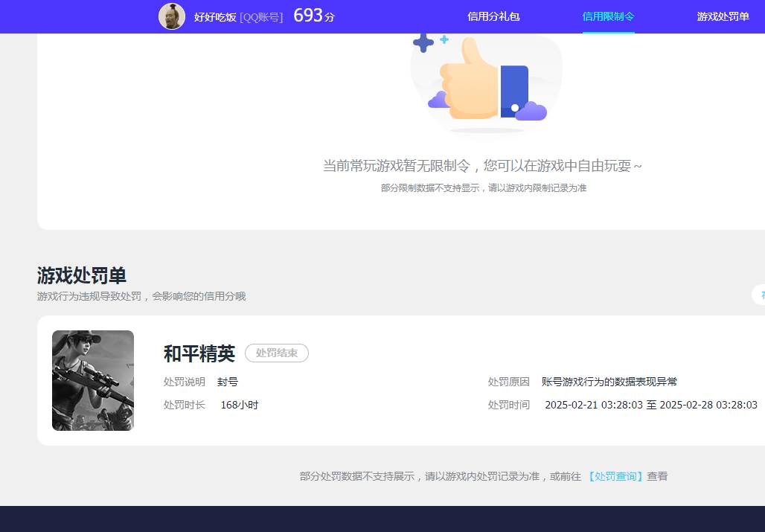The height and width of the screenshot is (532, 765).
Task: Click the 693分 credit score display
Action: tap(314, 14)
